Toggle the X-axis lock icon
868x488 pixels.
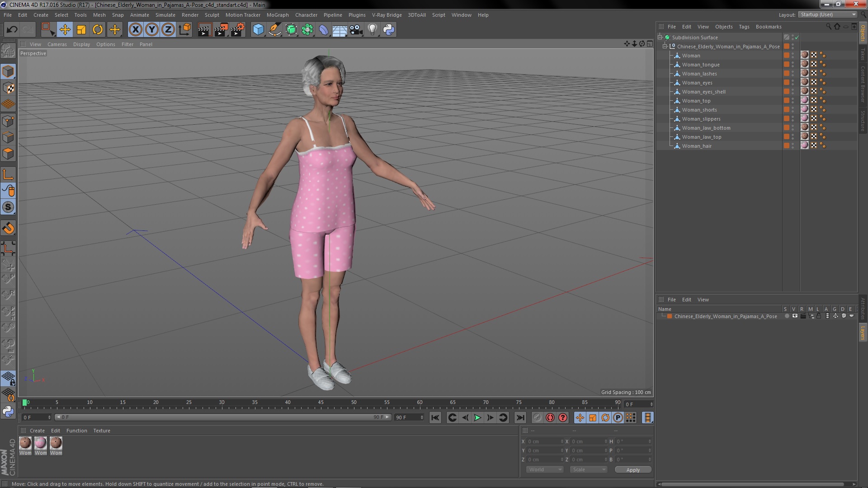(x=135, y=30)
